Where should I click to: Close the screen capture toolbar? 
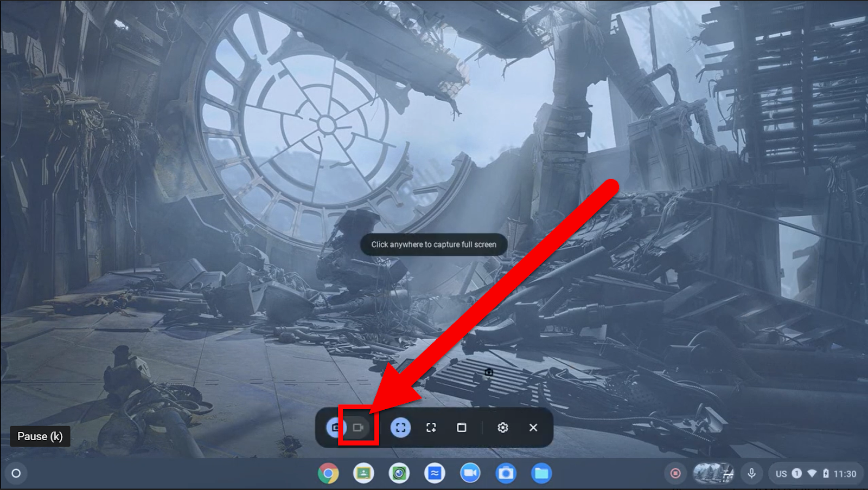click(533, 428)
